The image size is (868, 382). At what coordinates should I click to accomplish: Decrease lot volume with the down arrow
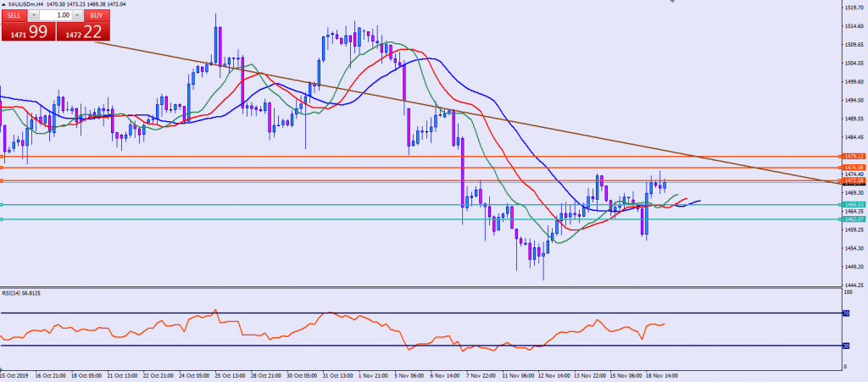point(35,15)
